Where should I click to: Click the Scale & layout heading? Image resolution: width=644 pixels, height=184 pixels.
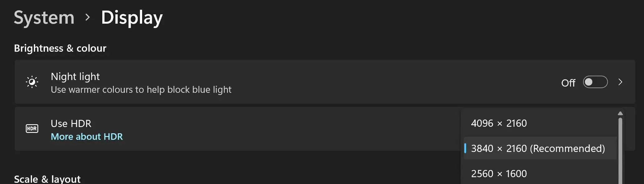(x=47, y=179)
